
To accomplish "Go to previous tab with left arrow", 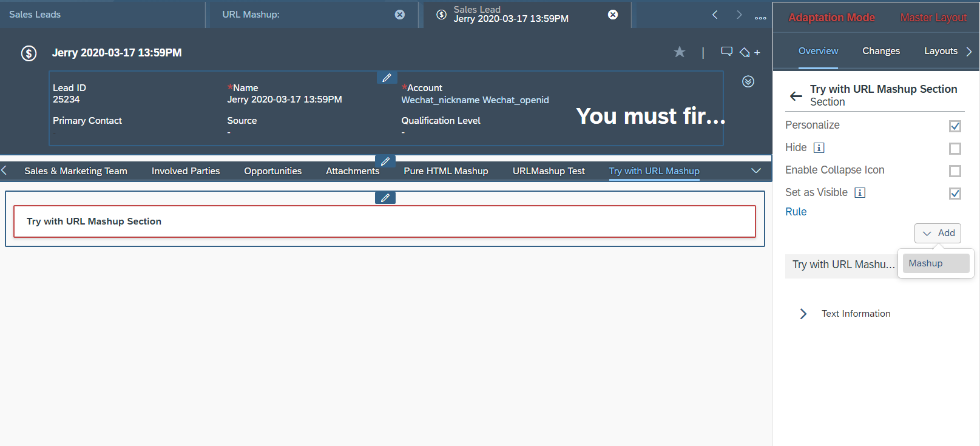I will [715, 15].
